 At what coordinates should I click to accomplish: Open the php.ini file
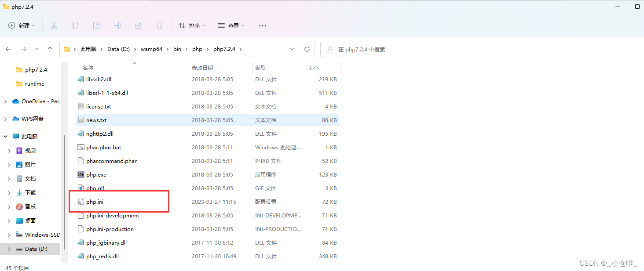[x=95, y=202]
